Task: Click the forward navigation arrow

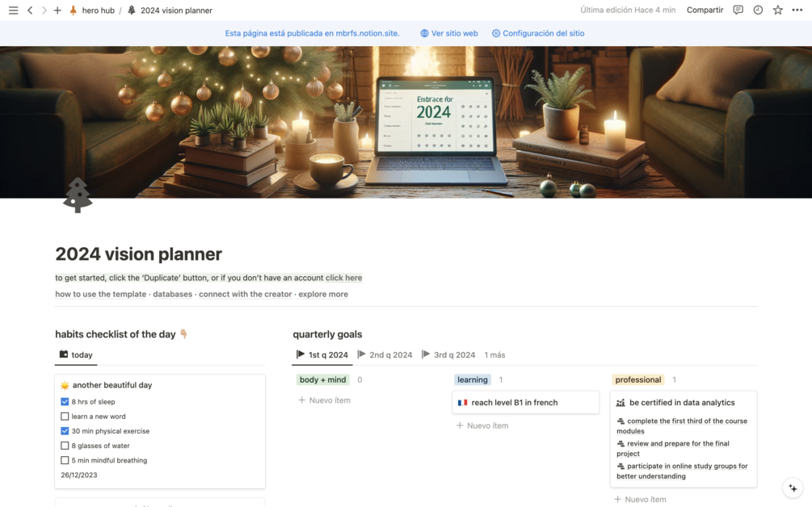Action: click(43, 10)
